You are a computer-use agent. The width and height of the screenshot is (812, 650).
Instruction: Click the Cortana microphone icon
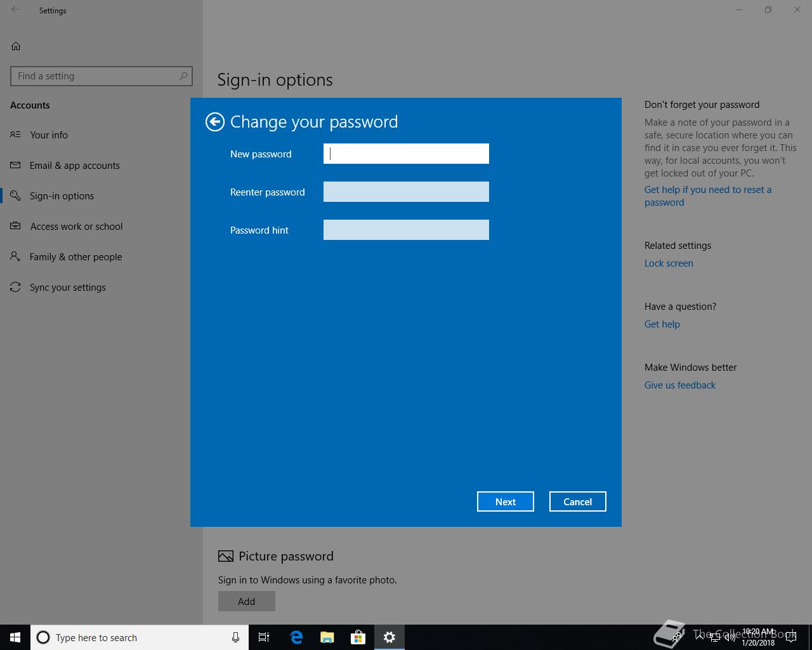235,637
